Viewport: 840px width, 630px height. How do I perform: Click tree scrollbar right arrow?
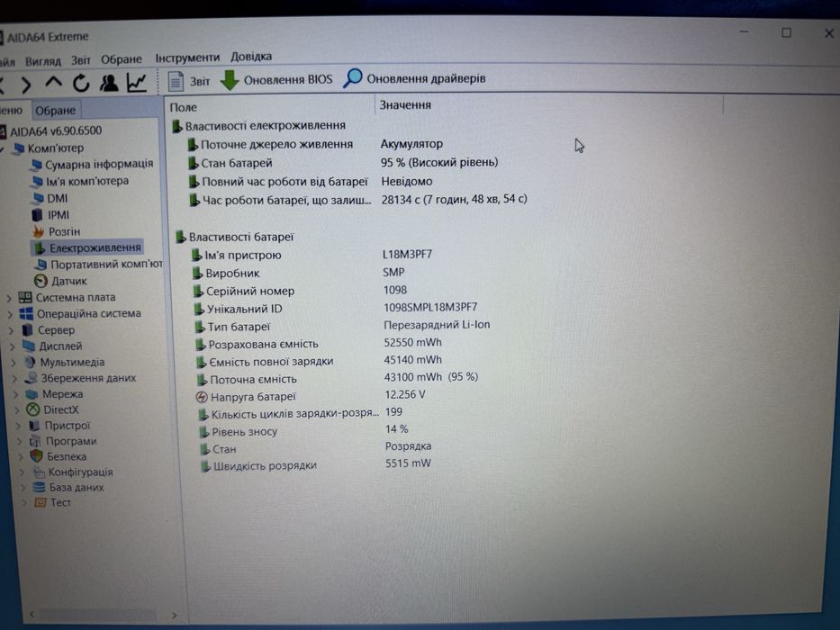pyautogui.click(x=174, y=615)
